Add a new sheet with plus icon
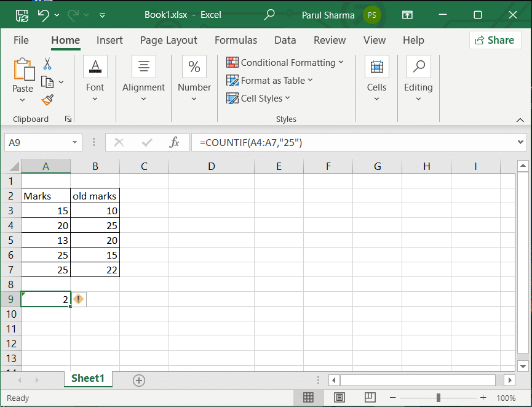The image size is (532, 407). point(139,380)
